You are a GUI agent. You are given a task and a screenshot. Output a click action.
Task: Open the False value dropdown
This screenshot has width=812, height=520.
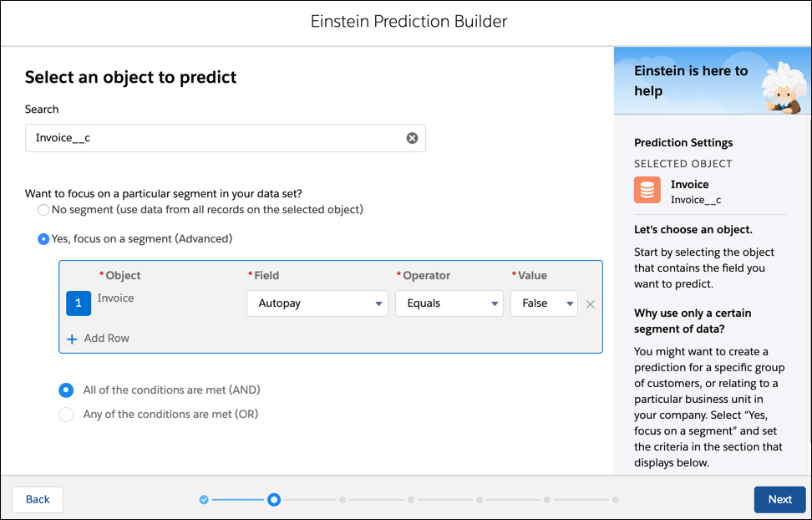pos(544,303)
